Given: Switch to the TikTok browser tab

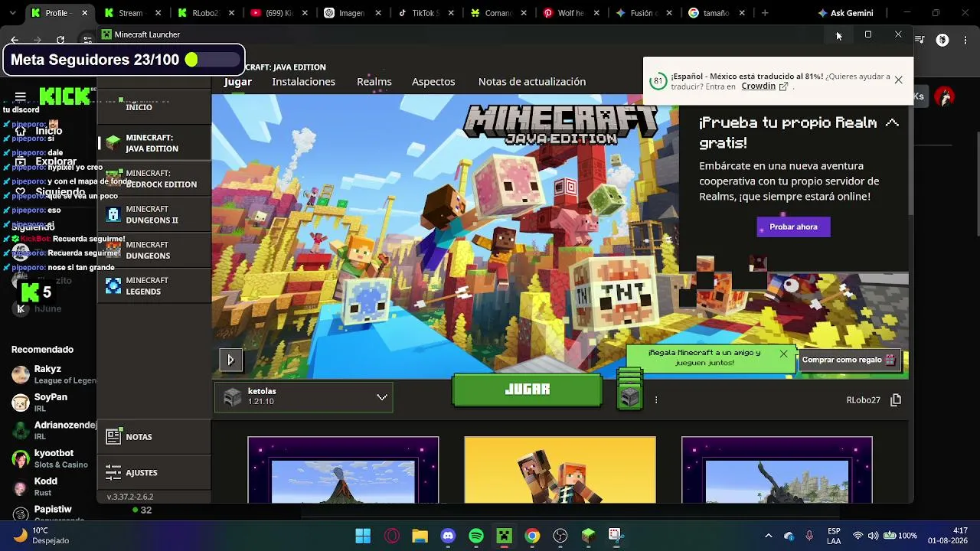Looking at the screenshot, I should pyautogui.click(x=426, y=13).
